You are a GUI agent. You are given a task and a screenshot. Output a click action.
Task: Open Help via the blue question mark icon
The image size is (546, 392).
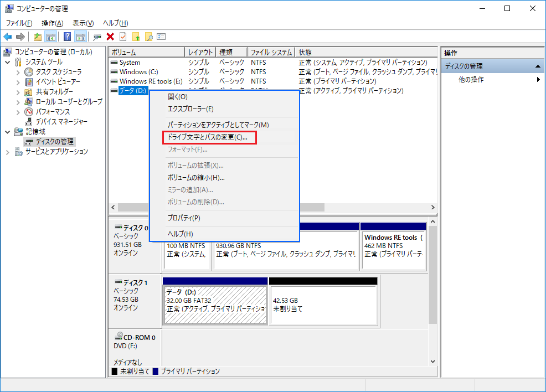67,37
